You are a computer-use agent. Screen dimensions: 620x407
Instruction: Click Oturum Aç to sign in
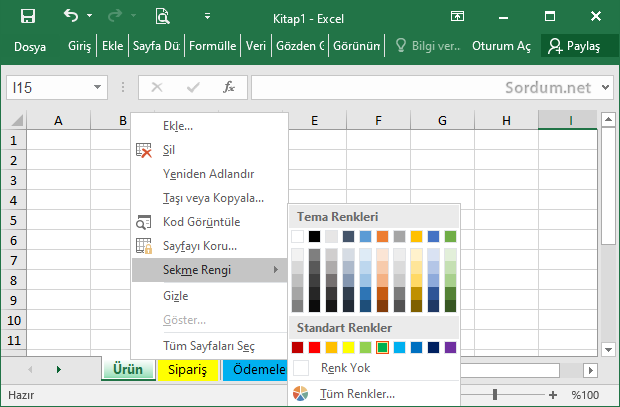(501, 46)
